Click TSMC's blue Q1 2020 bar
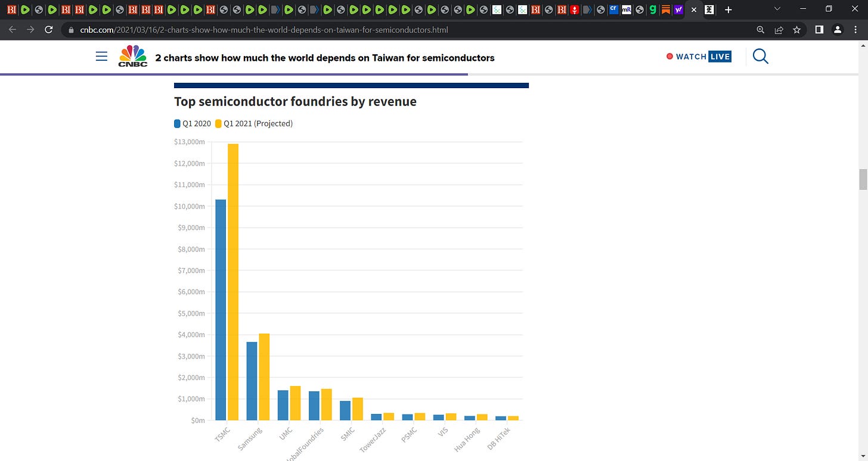 click(x=221, y=310)
